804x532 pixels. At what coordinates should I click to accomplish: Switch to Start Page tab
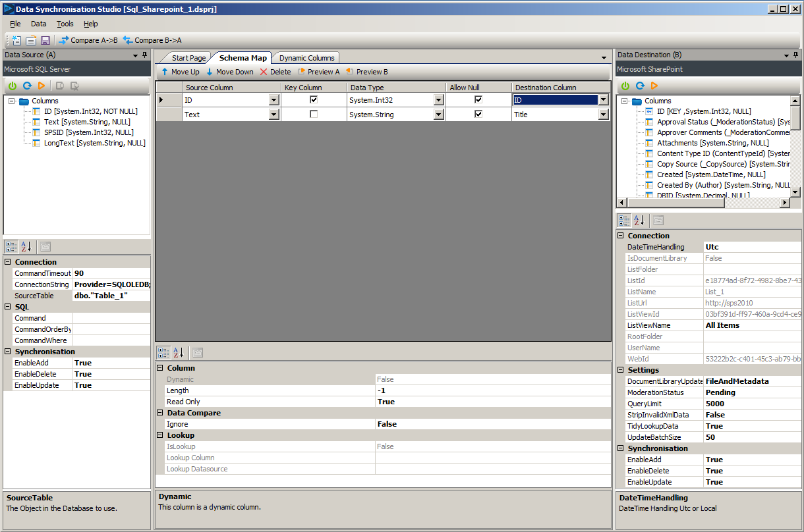coord(188,58)
